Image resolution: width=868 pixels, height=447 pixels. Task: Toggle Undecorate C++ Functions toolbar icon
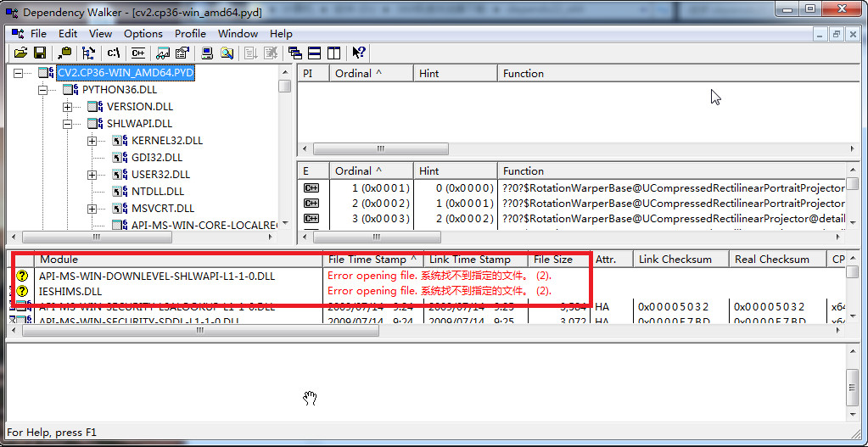137,53
